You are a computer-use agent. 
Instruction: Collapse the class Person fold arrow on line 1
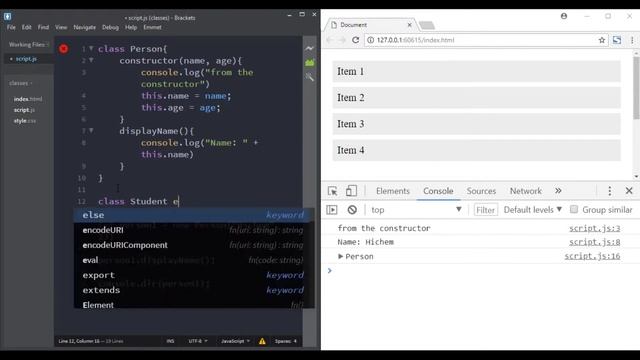point(91,49)
